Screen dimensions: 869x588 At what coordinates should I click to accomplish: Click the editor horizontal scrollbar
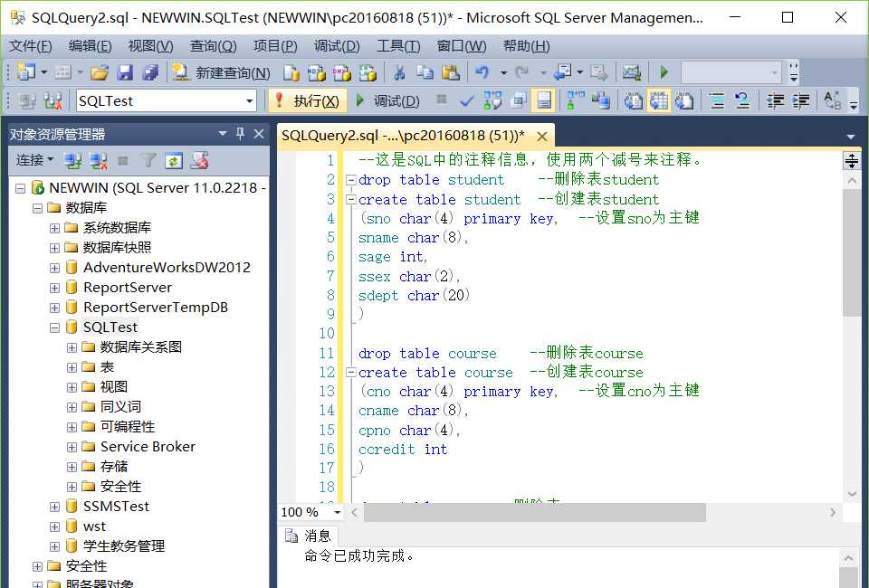(x=534, y=513)
